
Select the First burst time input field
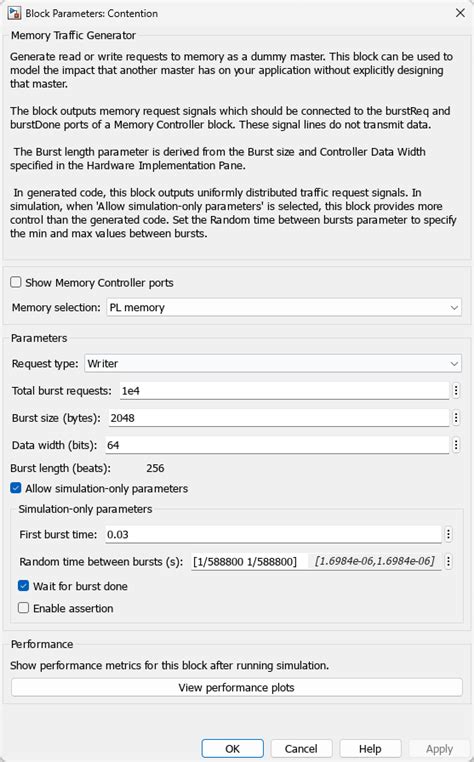273,535
